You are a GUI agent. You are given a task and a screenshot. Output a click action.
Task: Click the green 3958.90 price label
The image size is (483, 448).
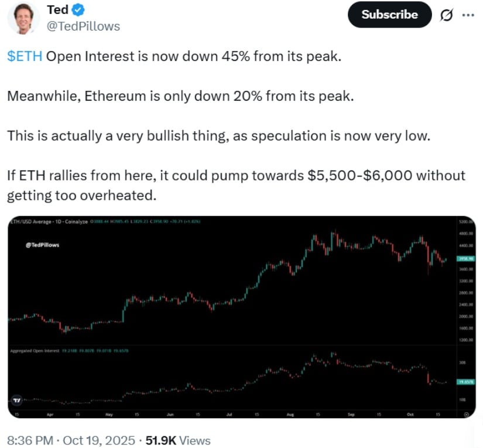tap(464, 258)
